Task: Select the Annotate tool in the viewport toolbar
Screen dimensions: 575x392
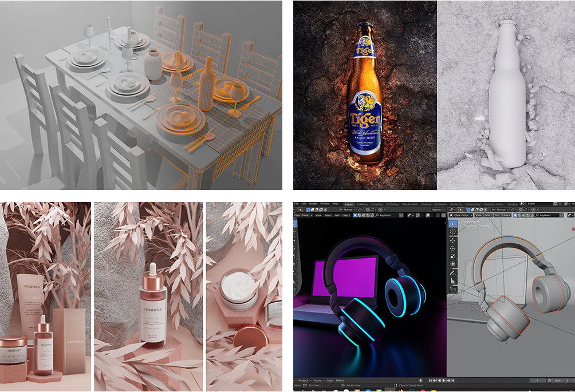Action: pyautogui.click(x=452, y=273)
